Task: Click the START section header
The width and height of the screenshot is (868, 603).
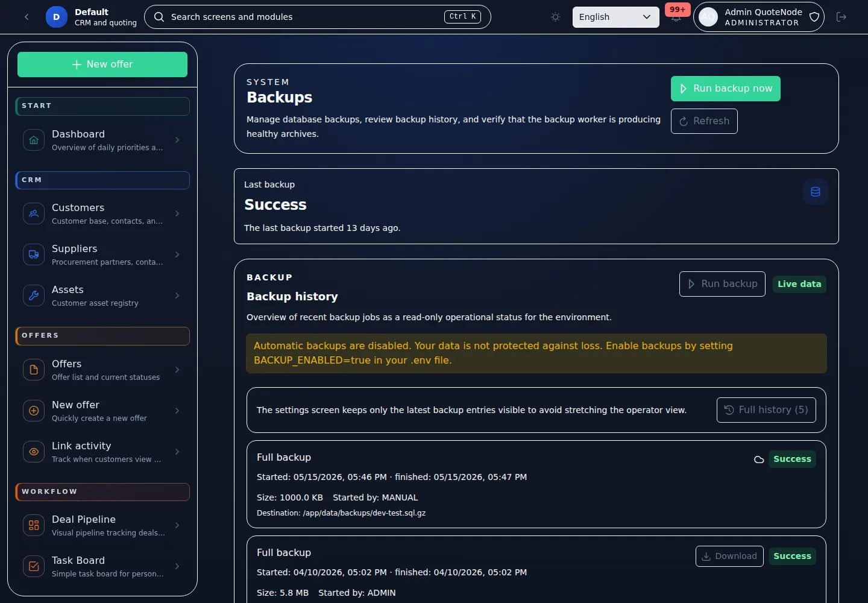Action: point(102,106)
